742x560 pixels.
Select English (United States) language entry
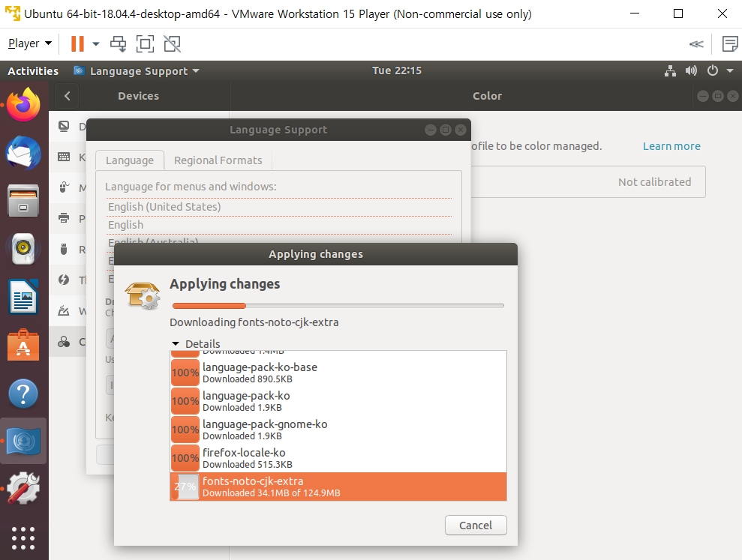[x=279, y=207]
